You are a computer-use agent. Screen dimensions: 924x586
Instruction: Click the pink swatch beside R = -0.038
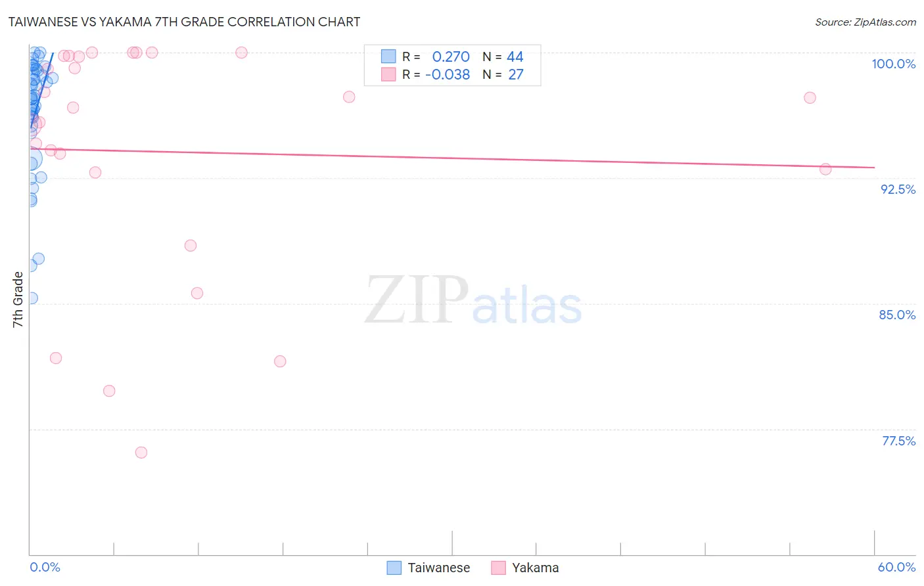pos(388,74)
